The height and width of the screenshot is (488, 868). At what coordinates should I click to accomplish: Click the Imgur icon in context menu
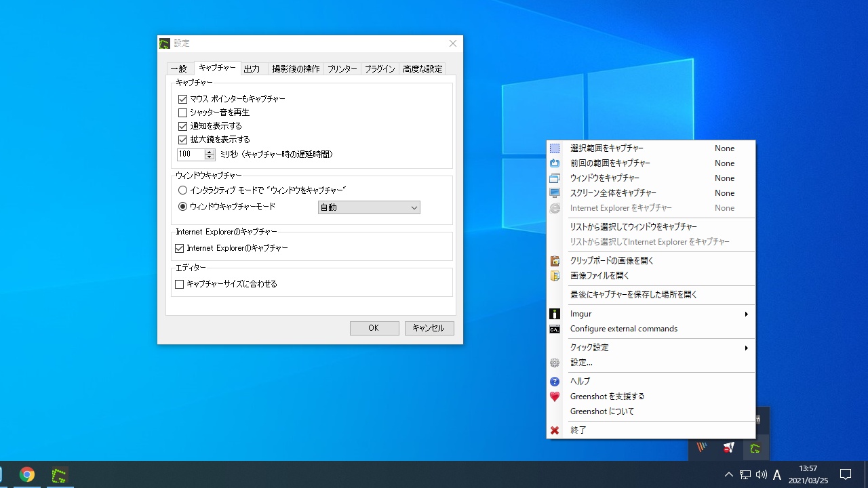point(555,314)
